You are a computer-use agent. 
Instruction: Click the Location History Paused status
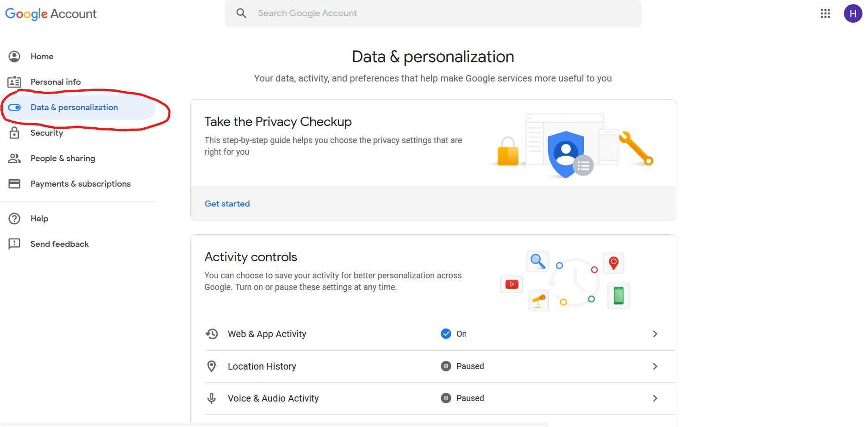click(x=462, y=366)
